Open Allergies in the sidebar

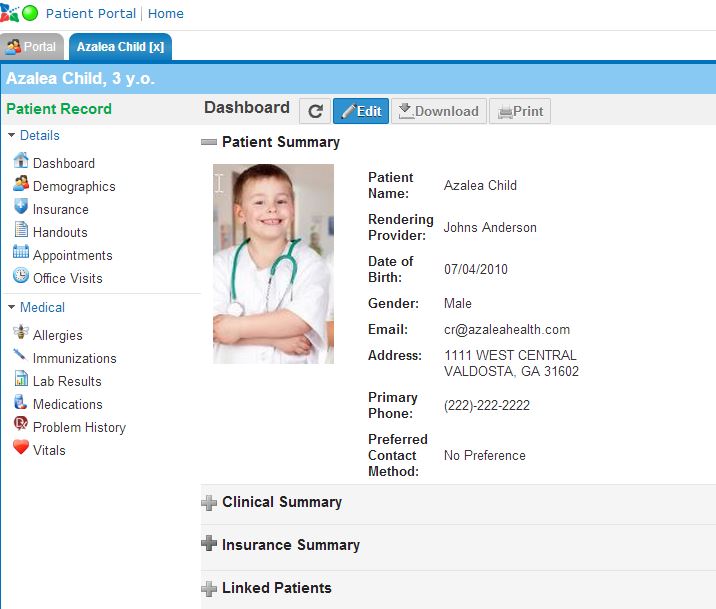click(x=58, y=336)
